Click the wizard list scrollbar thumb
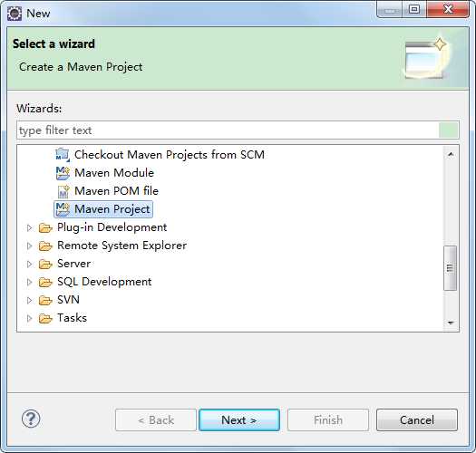 450,268
